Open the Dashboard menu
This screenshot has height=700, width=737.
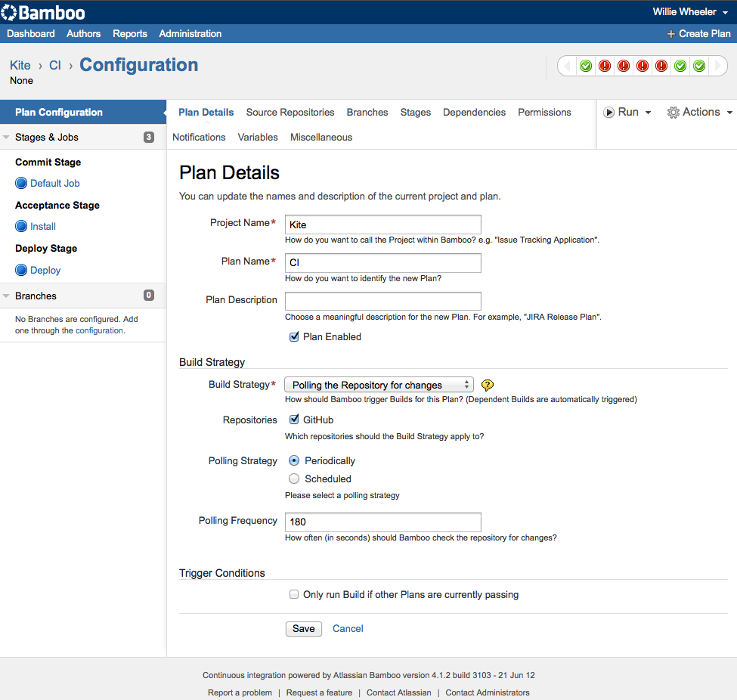[x=30, y=34]
